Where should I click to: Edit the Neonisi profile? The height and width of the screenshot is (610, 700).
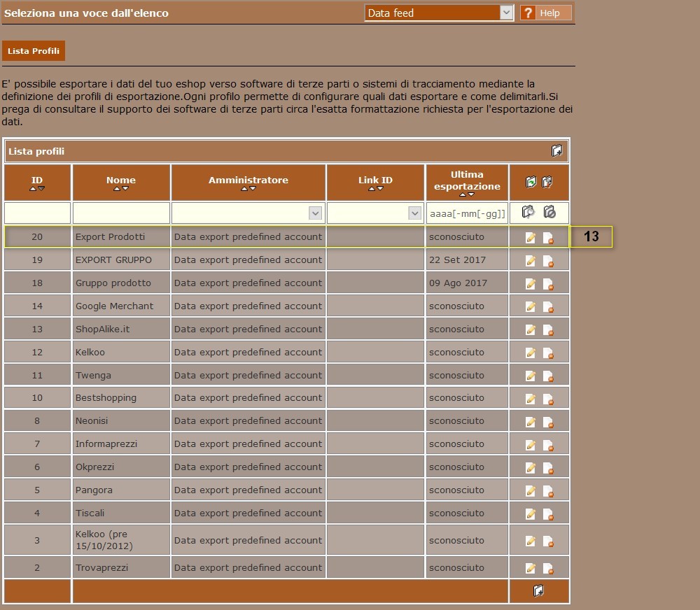click(x=531, y=422)
